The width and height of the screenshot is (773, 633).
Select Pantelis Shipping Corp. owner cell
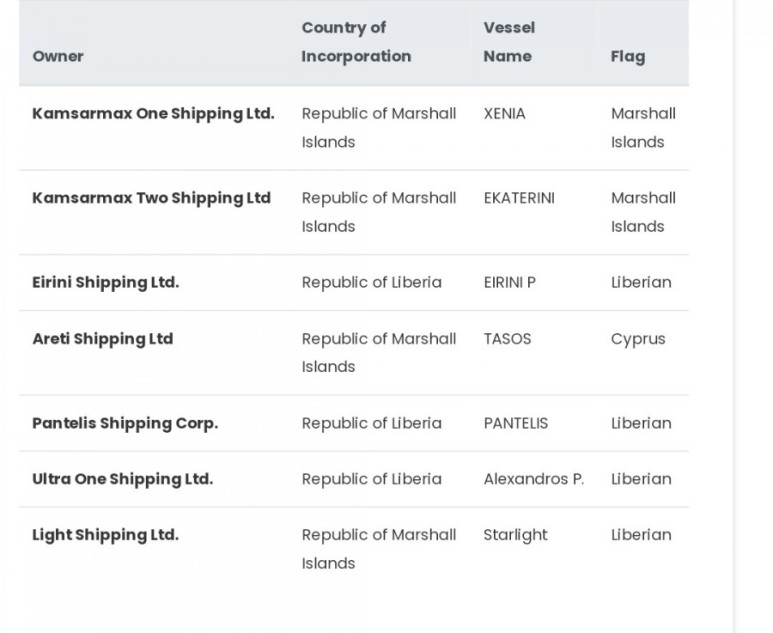point(125,423)
